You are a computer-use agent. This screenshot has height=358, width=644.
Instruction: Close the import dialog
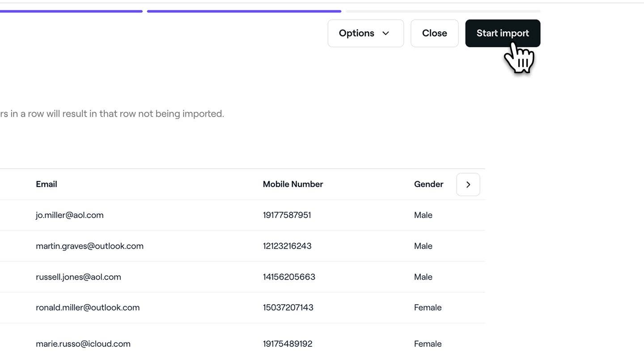point(434,33)
